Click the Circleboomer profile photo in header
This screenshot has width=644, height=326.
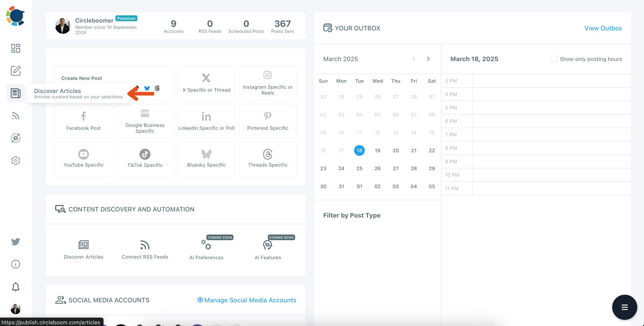click(x=63, y=26)
